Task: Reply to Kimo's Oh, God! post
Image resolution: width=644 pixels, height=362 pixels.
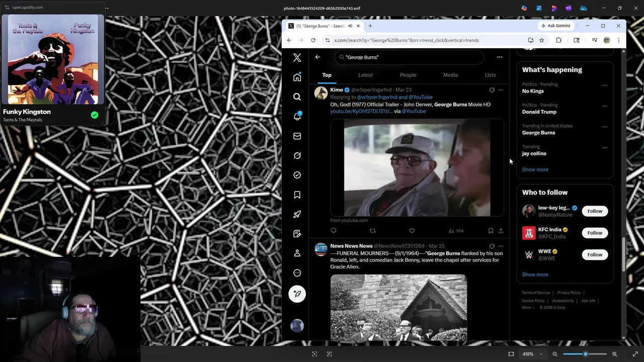Action: coord(333,231)
